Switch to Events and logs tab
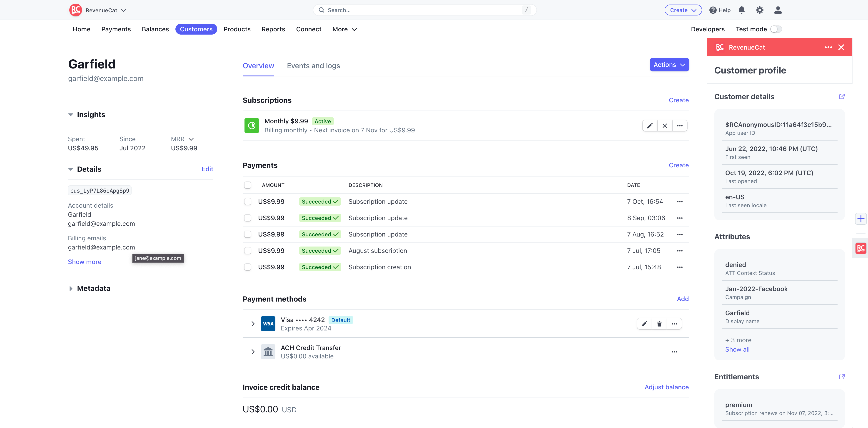Viewport: 868px width, 428px height. [x=313, y=66]
